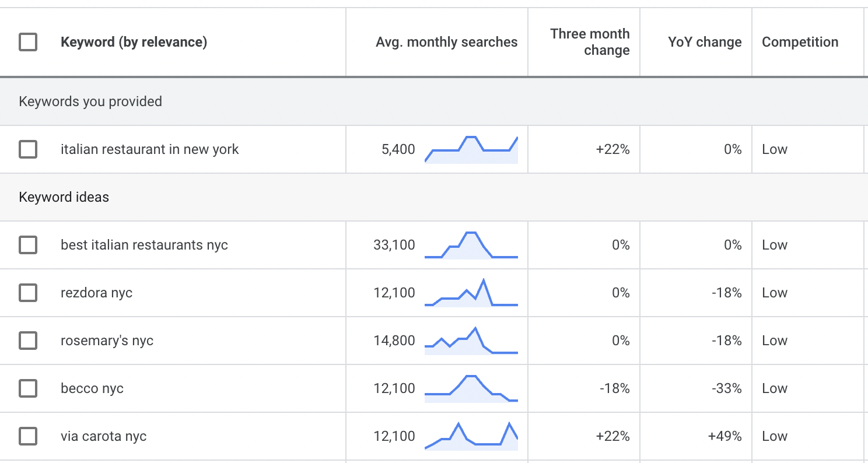The width and height of the screenshot is (868, 463).
Task: Sort by Keyword (by relevance) column header
Action: [134, 42]
